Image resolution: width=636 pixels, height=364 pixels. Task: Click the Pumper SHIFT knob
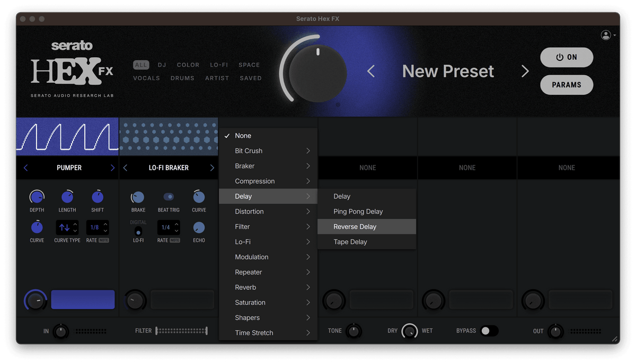(98, 197)
